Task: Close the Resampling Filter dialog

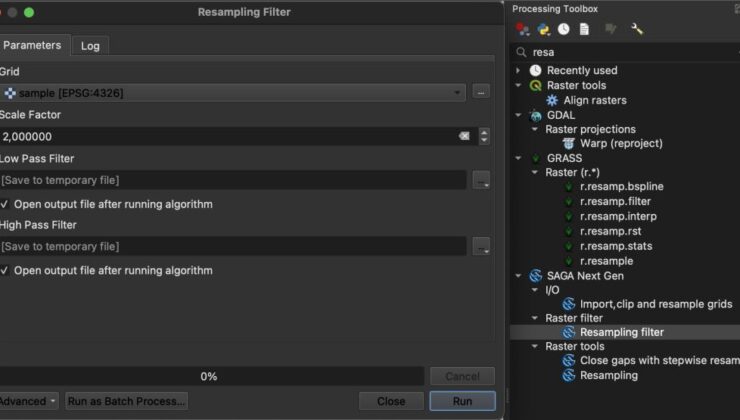Action: (391, 401)
